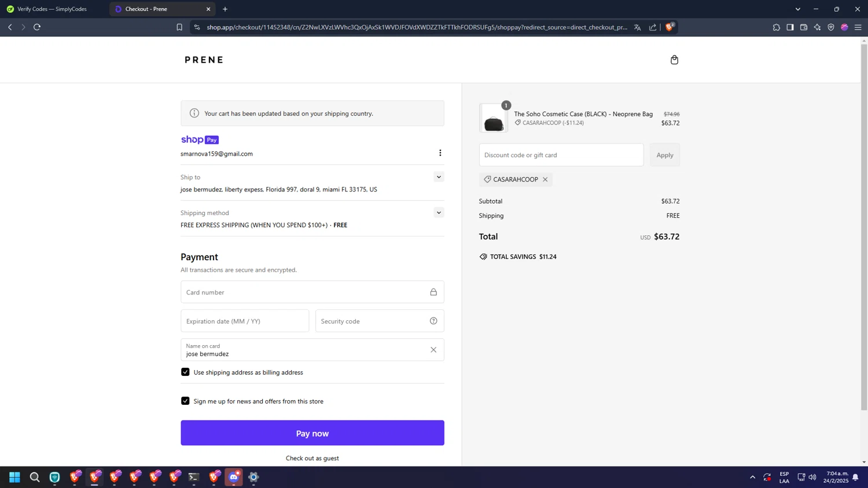Viewport: 868px width, 488px height.
Task: Focus the Discount code or gift card field
Action: (x=561, y=155)
